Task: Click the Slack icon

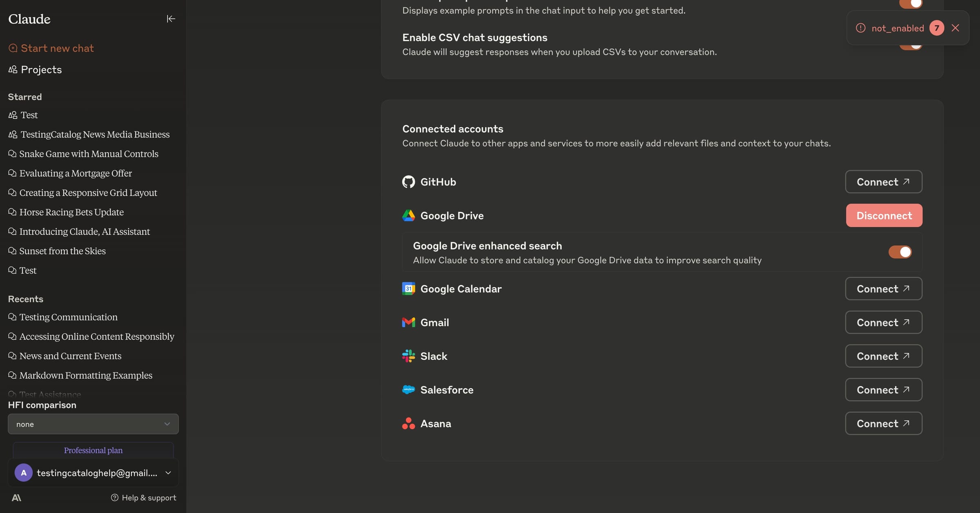Action: [408, 356]
